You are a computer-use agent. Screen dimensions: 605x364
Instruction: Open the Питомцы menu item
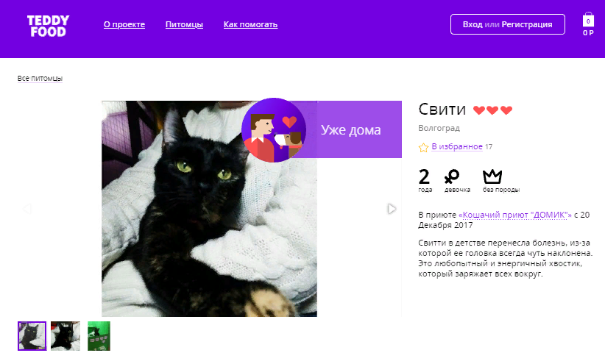coord(184,24)
